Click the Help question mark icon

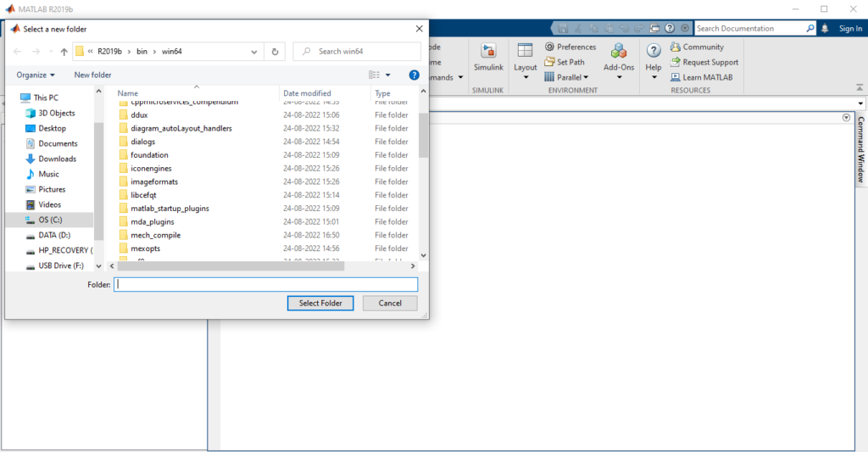click(654, 51)
